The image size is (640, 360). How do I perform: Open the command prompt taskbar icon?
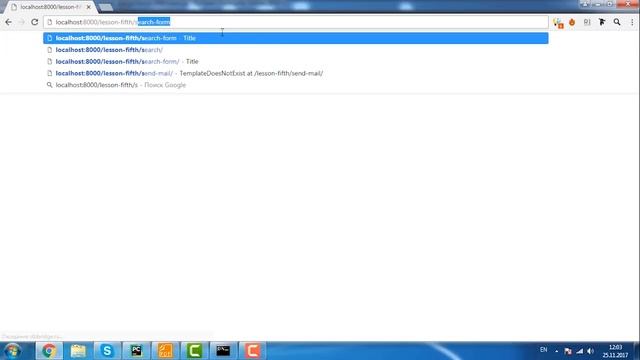tap(223, 351)
